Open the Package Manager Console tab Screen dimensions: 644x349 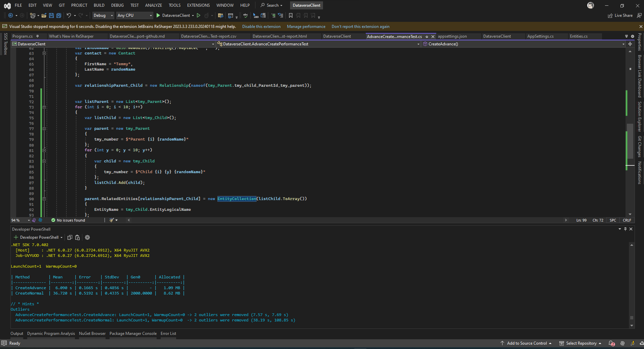pos(133,334)
